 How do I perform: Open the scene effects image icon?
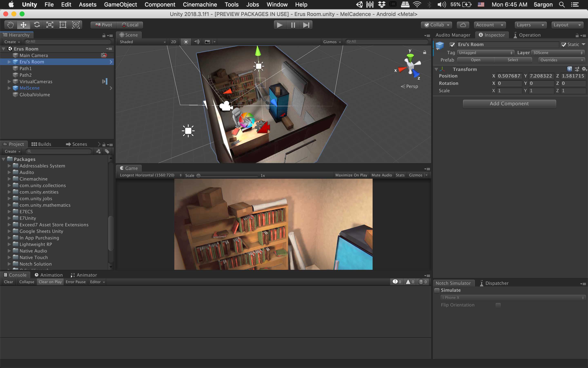point(207,42)
